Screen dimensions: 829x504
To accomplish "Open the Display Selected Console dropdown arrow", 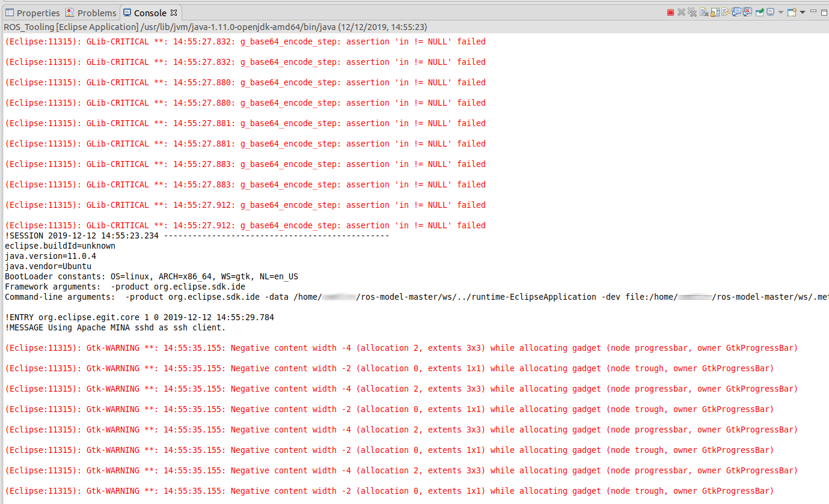I will click(x=780, y=11).
